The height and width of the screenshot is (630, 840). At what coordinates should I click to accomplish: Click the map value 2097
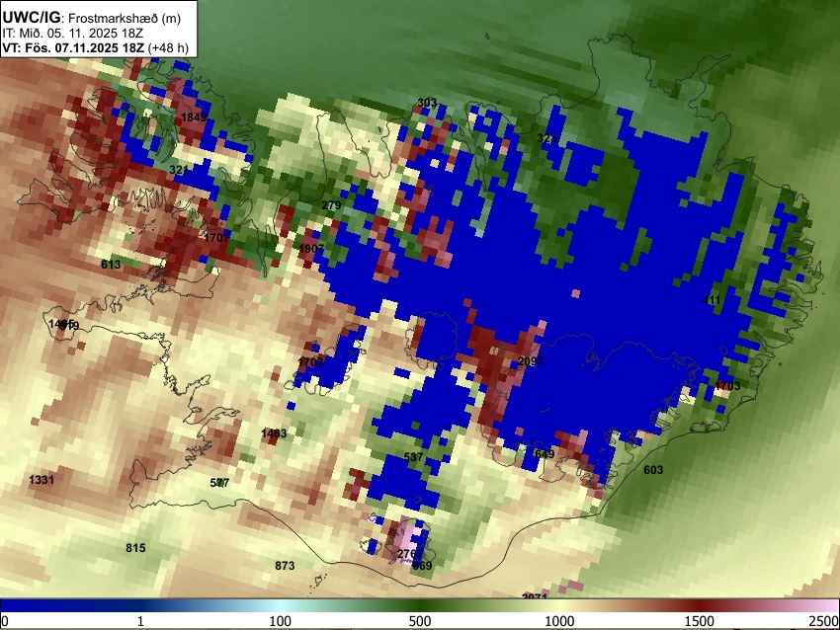[x=531, y=361]
